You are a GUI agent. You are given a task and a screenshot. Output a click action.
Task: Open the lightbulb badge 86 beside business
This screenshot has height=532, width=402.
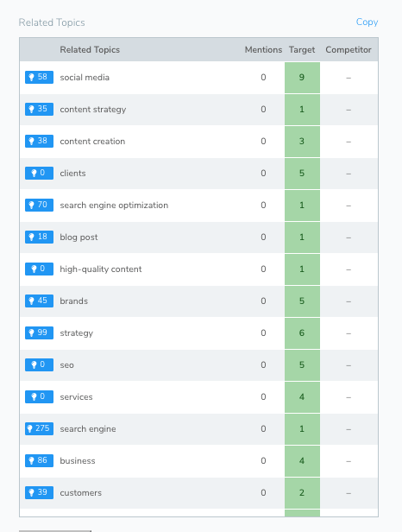point(39,460)
